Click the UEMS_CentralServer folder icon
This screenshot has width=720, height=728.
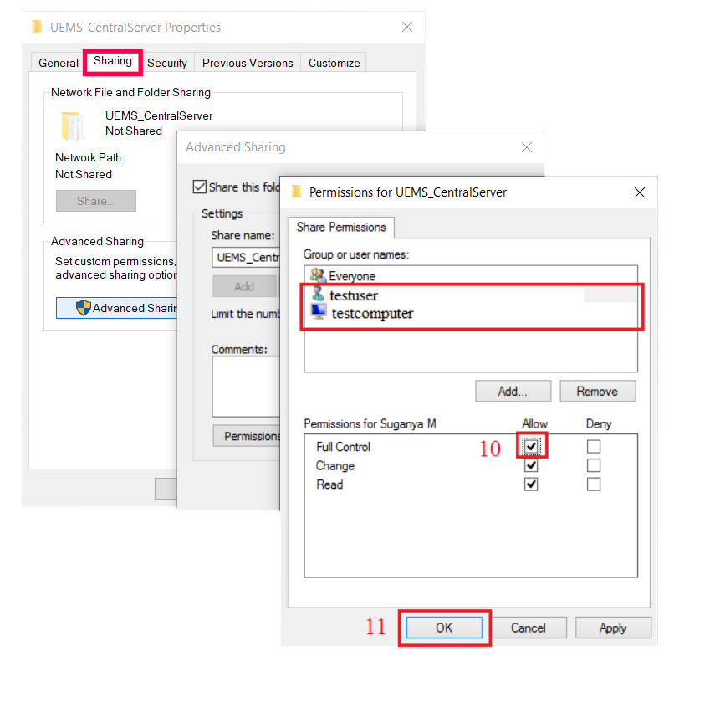pos(72,126)
